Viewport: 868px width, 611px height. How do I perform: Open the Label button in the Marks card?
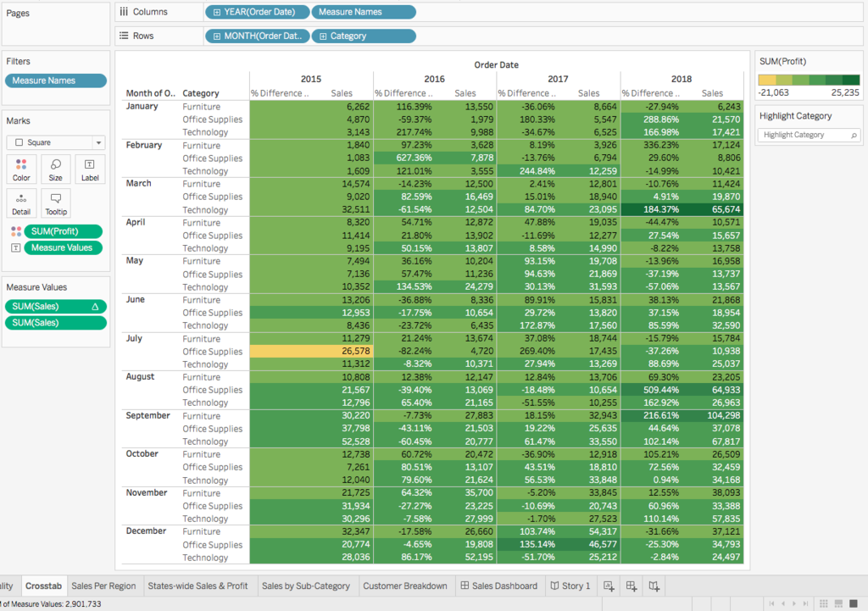click(90, 169)
